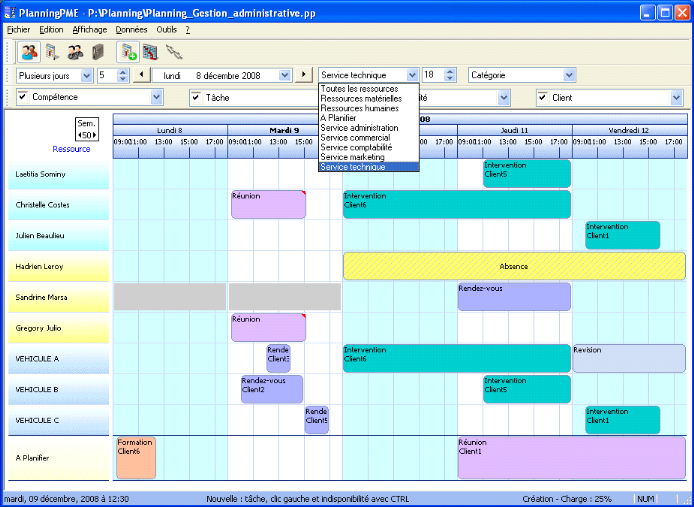The width and height of the screenshot is (694, 507).
Task: Choose Toutes les ressources in the list
Action: (x=368, y=89)
